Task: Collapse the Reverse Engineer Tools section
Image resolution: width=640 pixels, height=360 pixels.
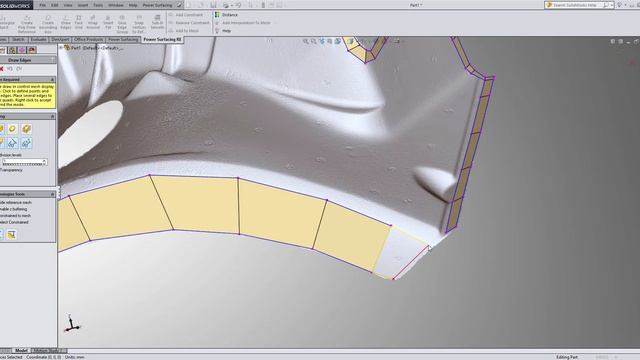Action: (x=52, y=194)
